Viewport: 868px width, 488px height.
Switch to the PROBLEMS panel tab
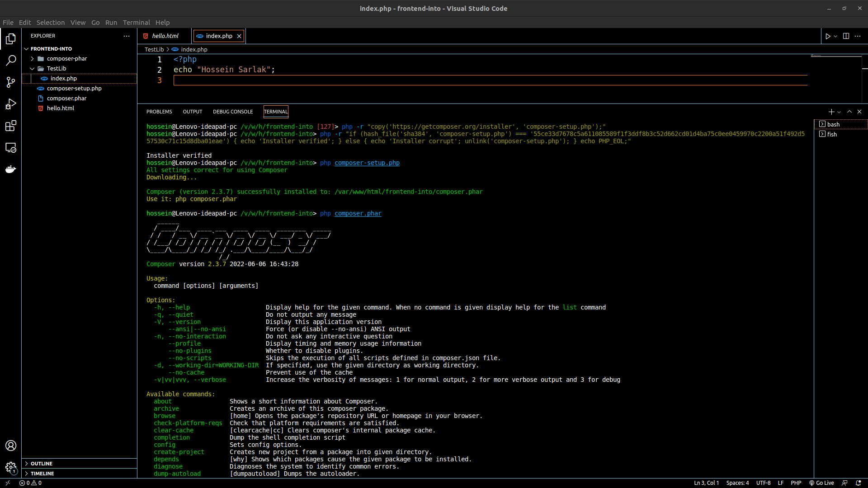click(159, 112)
